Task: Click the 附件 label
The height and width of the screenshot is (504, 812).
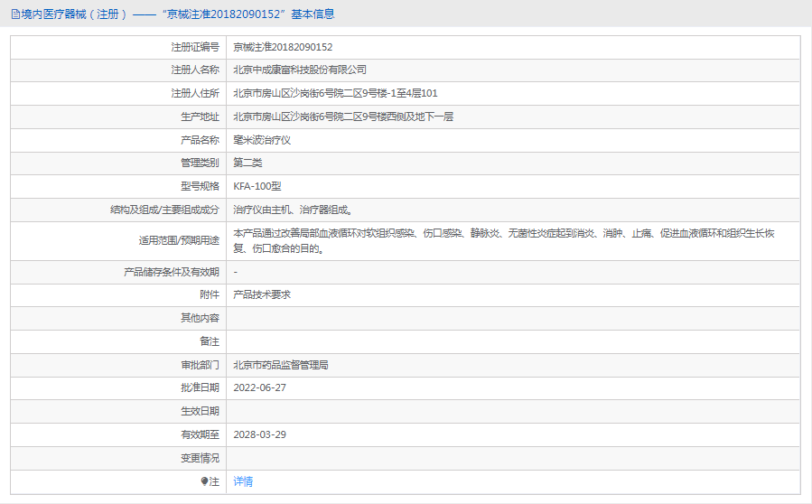Action: [210, 294]
